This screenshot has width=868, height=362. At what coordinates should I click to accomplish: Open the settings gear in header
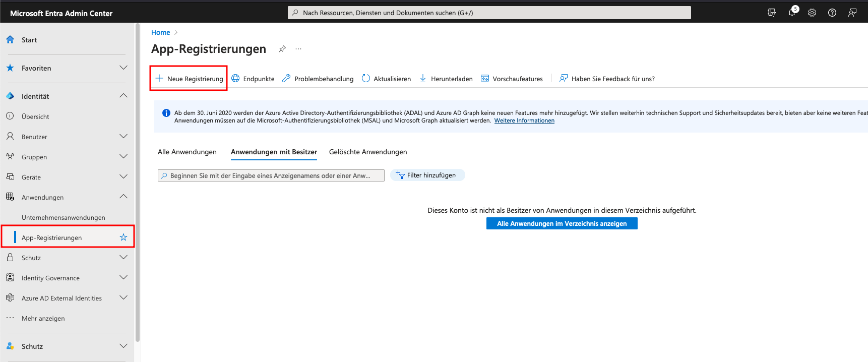click(x=812, y=13)
